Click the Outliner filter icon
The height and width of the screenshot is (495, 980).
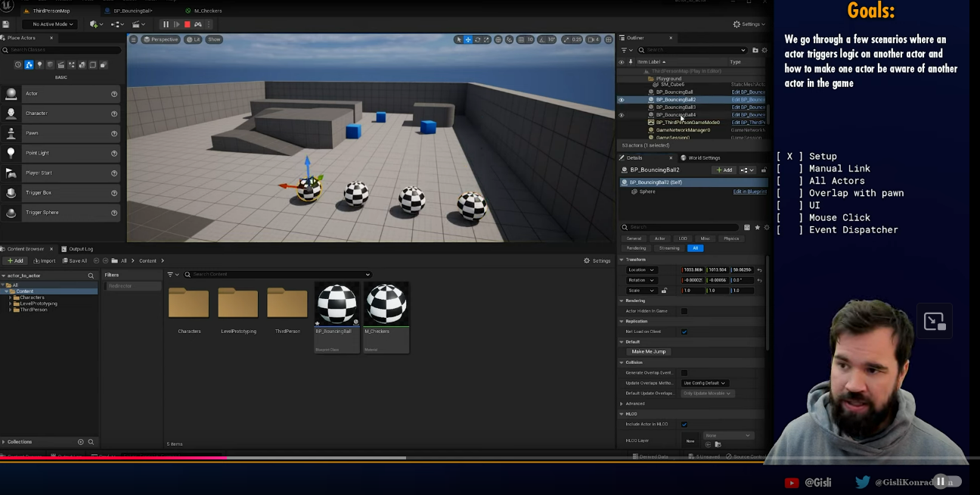(x=625, y=50)
